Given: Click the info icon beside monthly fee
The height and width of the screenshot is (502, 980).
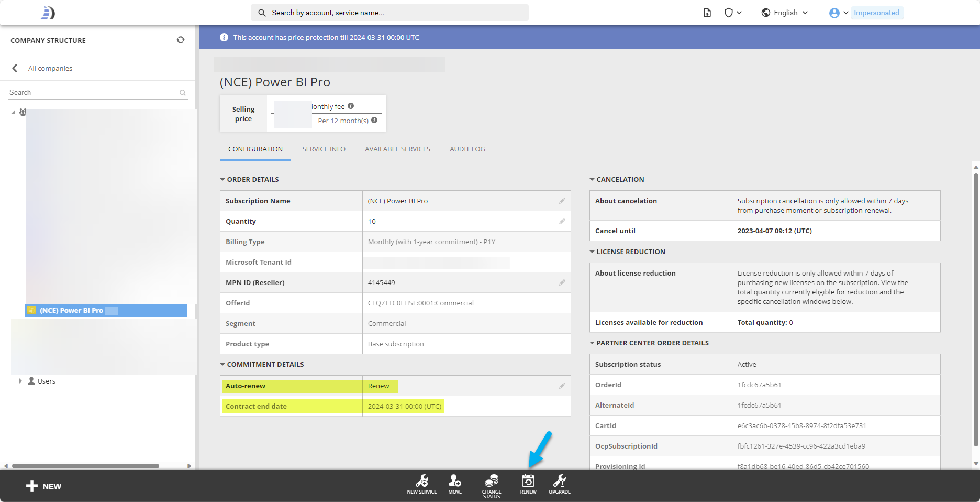Looking at the screenshot, I should 351,106.
